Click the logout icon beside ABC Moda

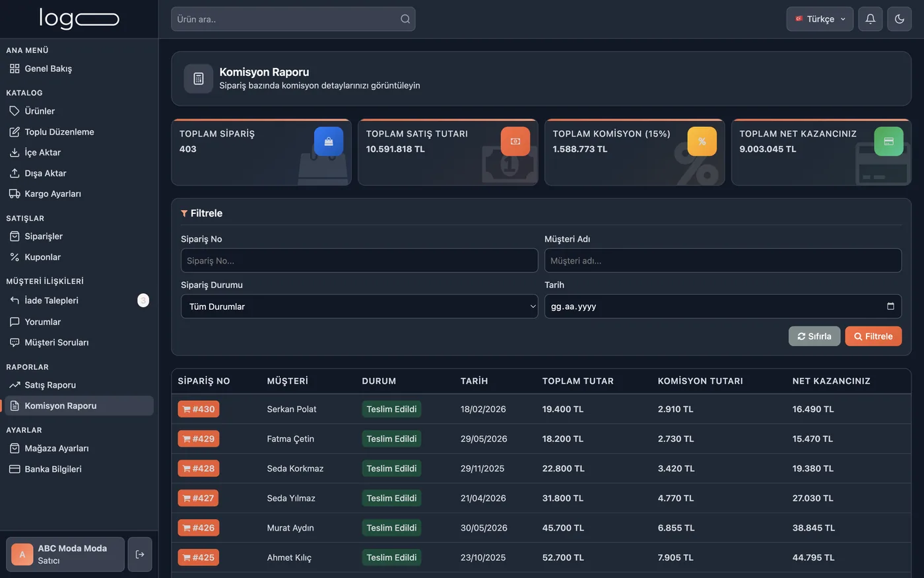point(140,554)
